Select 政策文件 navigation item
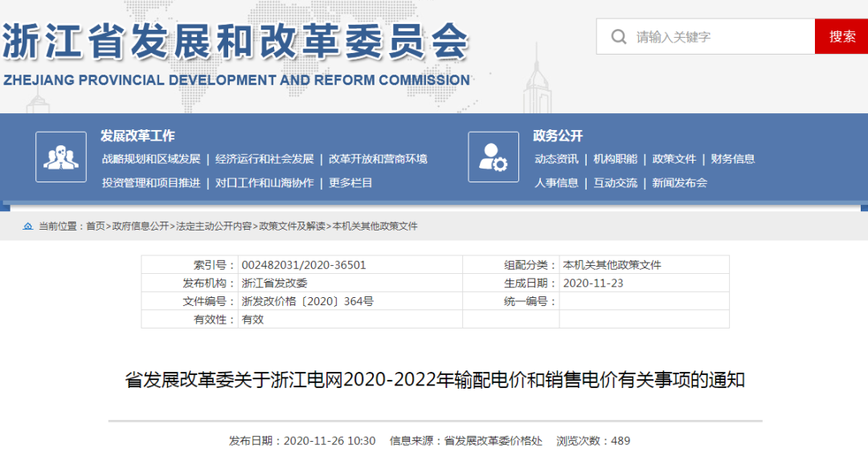 tap(674, 159)
